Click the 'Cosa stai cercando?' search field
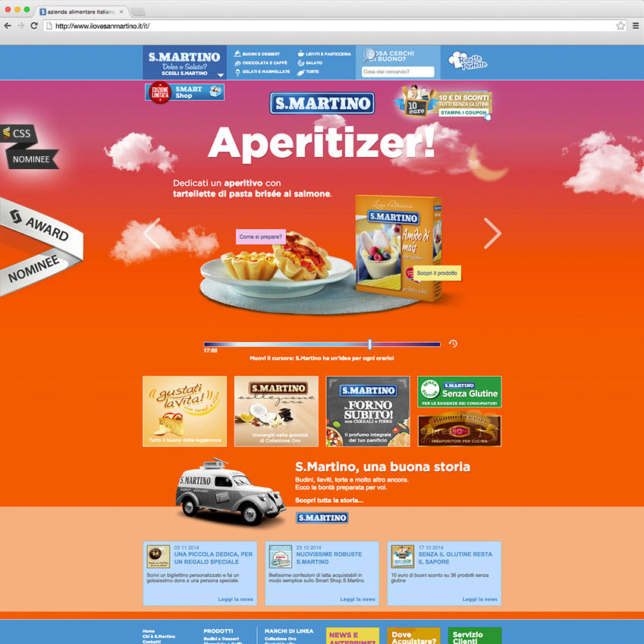 coord(397,72)
